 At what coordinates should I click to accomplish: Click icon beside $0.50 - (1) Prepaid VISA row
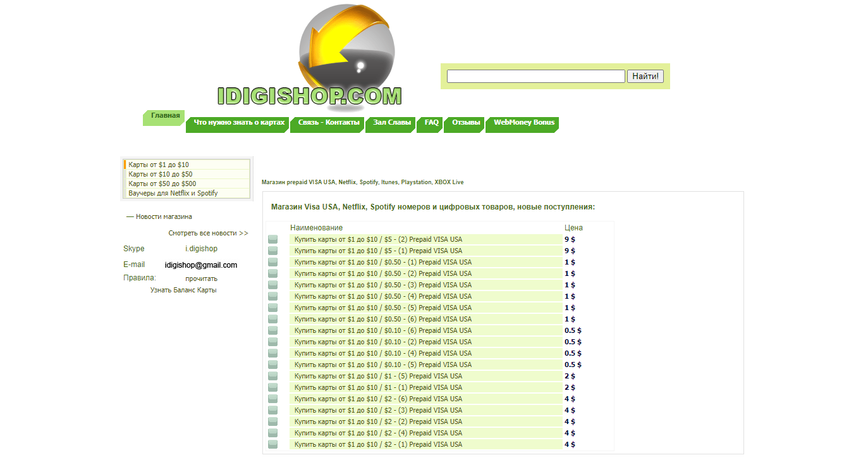pos(273,262)
